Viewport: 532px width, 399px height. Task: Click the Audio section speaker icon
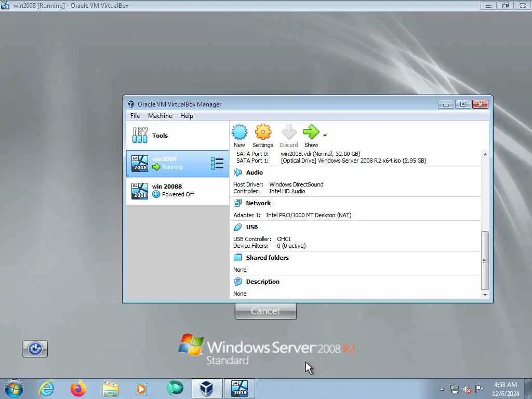point(237,172)
